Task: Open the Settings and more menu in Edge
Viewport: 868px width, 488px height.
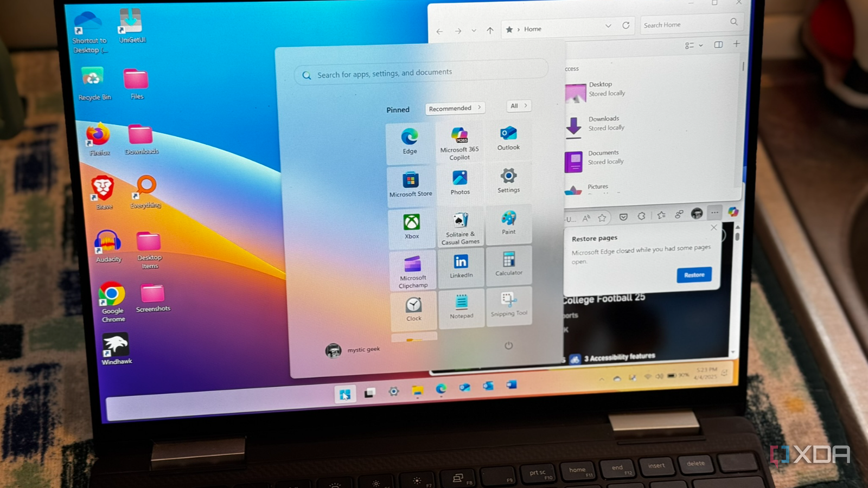Action: pyautogui.click(x=715, y=214)
